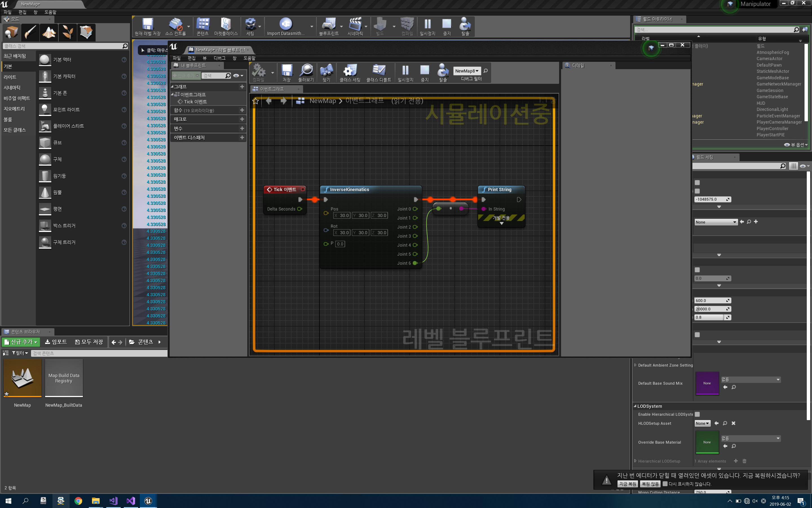The width and height of the screenshot is (812, 508).
Task: Open Marketplace toolbar icon
Action: (226, 24)
